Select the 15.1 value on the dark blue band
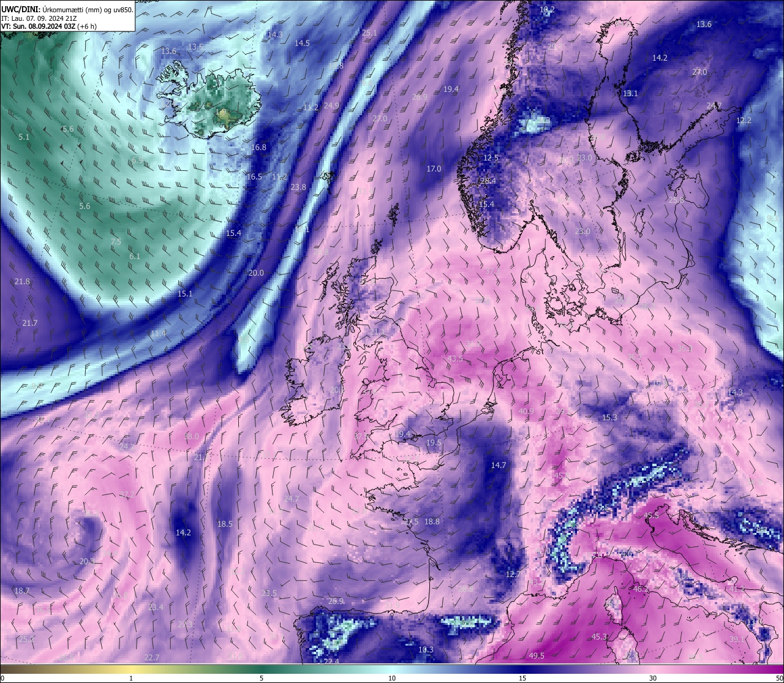This screenshot has height=683, width=784. pos(185,293)
